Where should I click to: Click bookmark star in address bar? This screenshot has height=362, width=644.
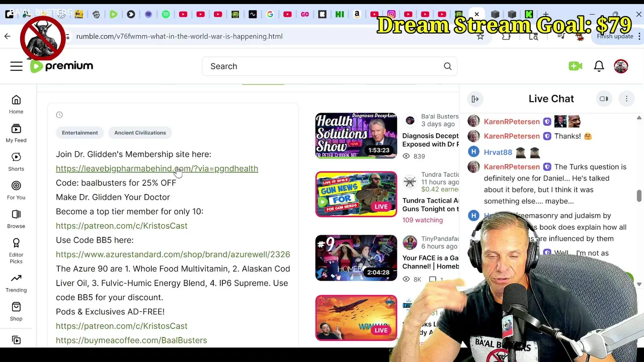click(x=480, y=36)
